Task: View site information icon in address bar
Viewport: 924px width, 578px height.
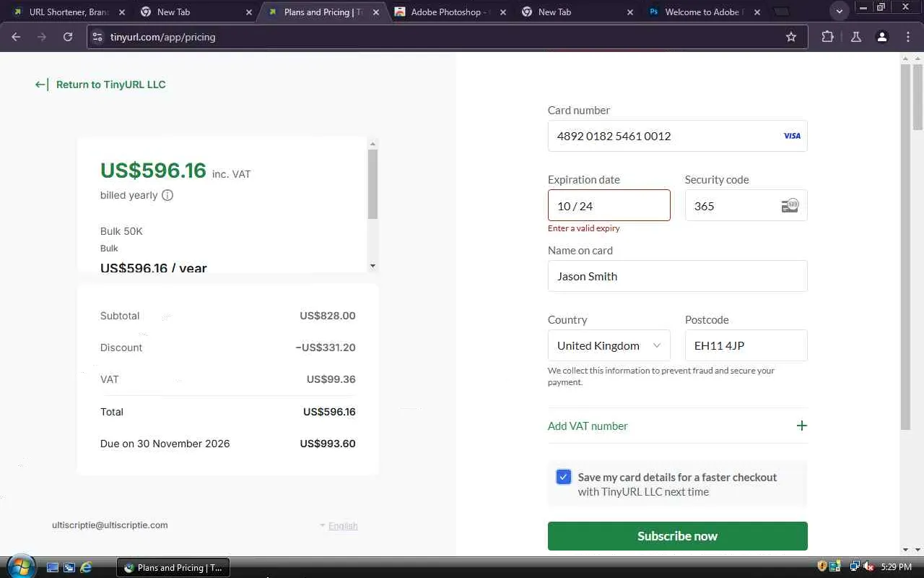Action: (97, 37)
